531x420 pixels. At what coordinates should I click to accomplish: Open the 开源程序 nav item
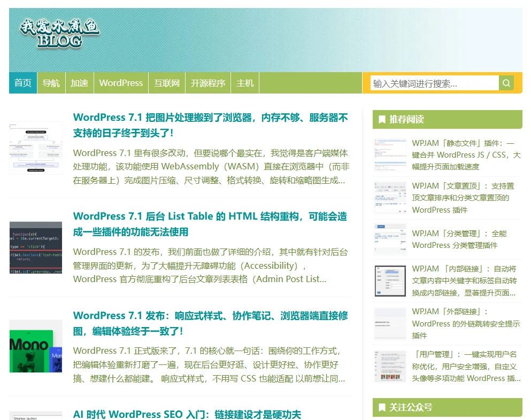point(208,83)
